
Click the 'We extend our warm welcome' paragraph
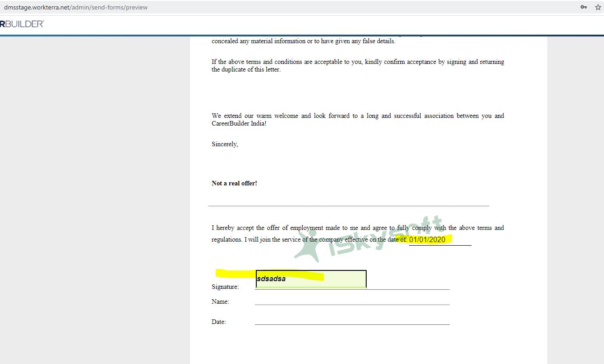pos(358,120)
